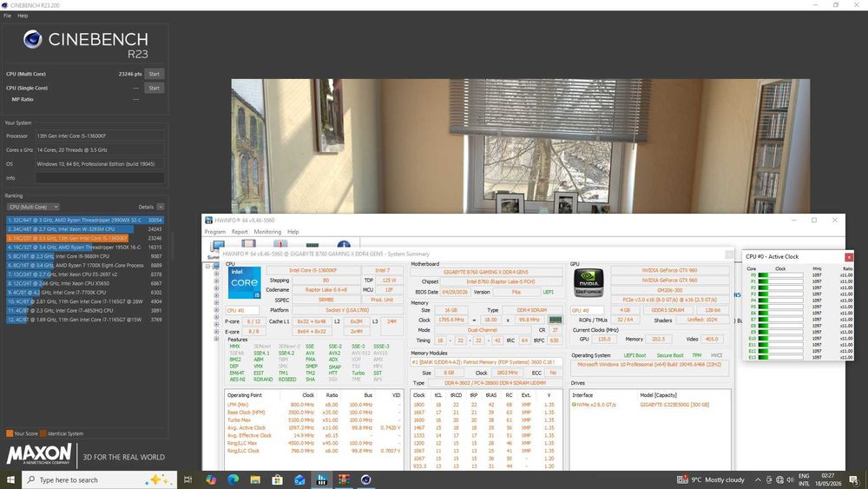Start the CPU Multi Core benchmark
Viewport: 868px width, 489px height.
[x=154, y=74]
